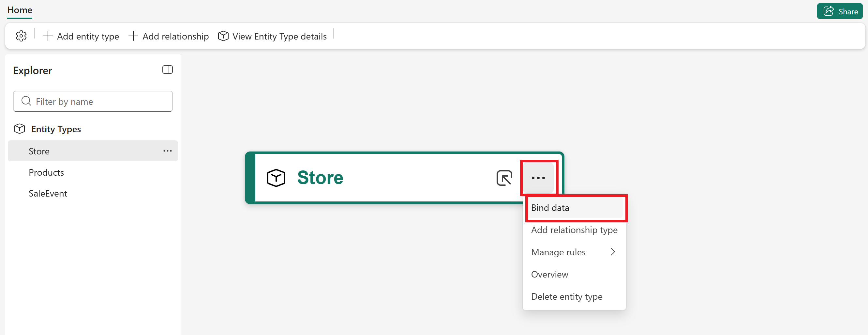The width and height of the screenshot is (868, 335).
Task: Click Add relationship in toolbar
Action: pos(169,36)
